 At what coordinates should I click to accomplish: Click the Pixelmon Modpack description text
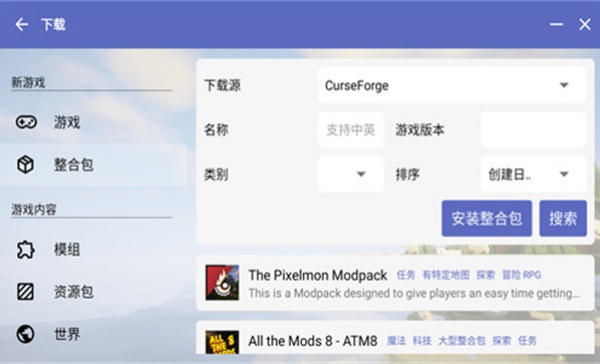[414, 293]
